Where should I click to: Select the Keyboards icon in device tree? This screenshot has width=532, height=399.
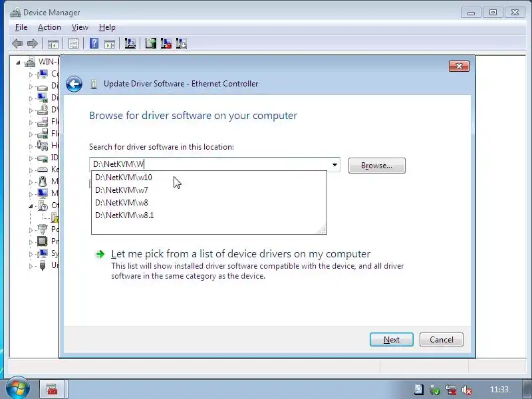click(x=43, y=170)
